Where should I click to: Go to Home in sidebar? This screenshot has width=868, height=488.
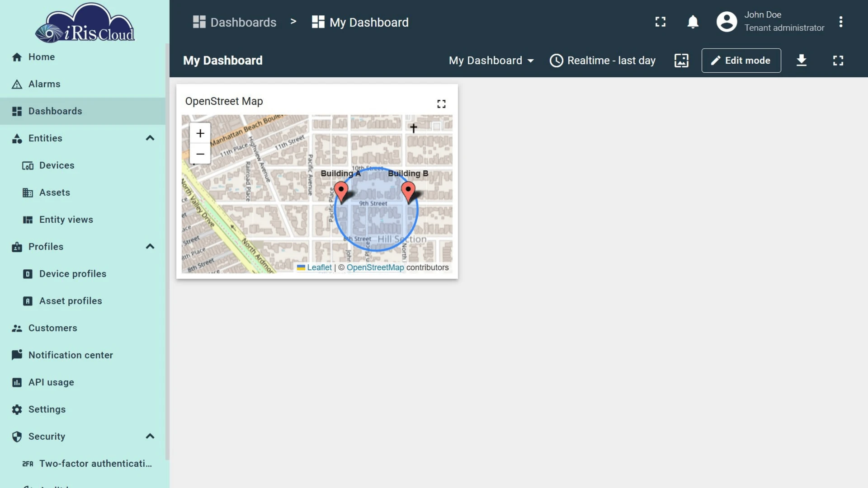[83, 57]
